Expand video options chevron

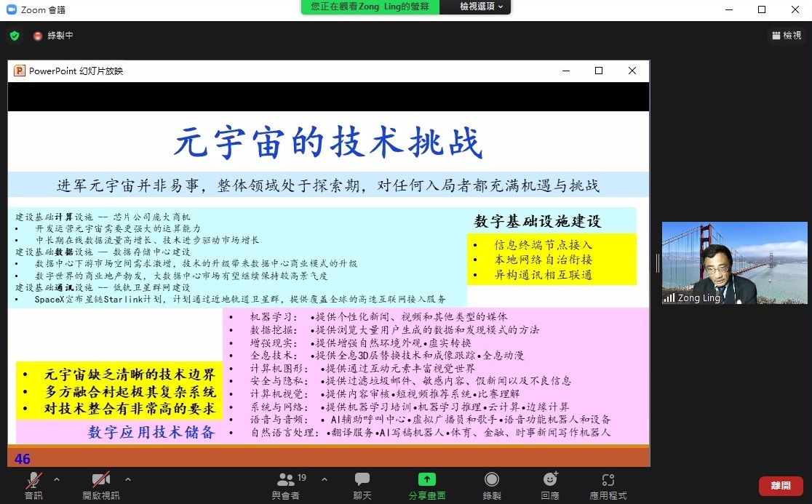pyautogui.click(x=128, y=479)
